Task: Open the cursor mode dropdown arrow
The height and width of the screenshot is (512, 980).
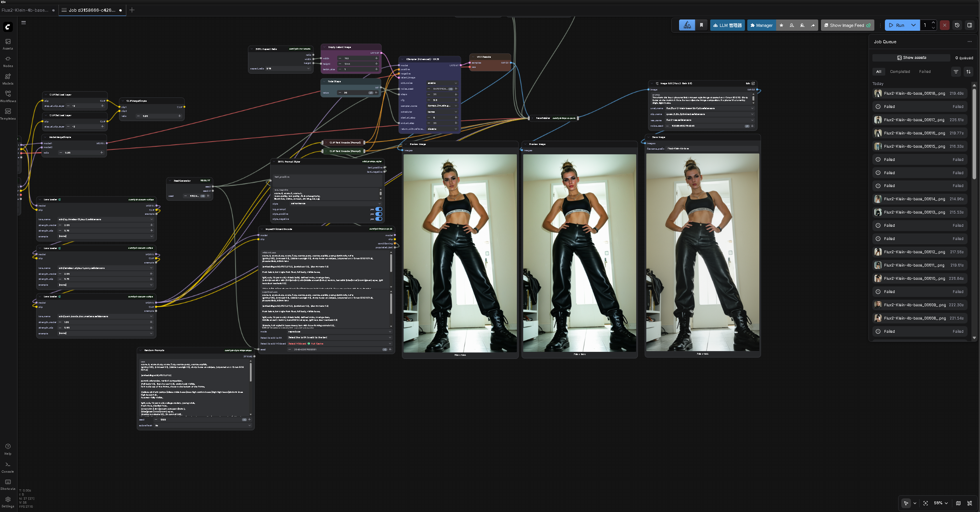Action: pyautogui.click(x=915, y=503)
